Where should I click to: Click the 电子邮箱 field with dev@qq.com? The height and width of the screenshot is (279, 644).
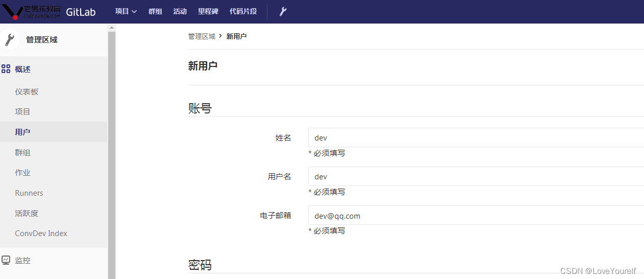tap(476, 215)
